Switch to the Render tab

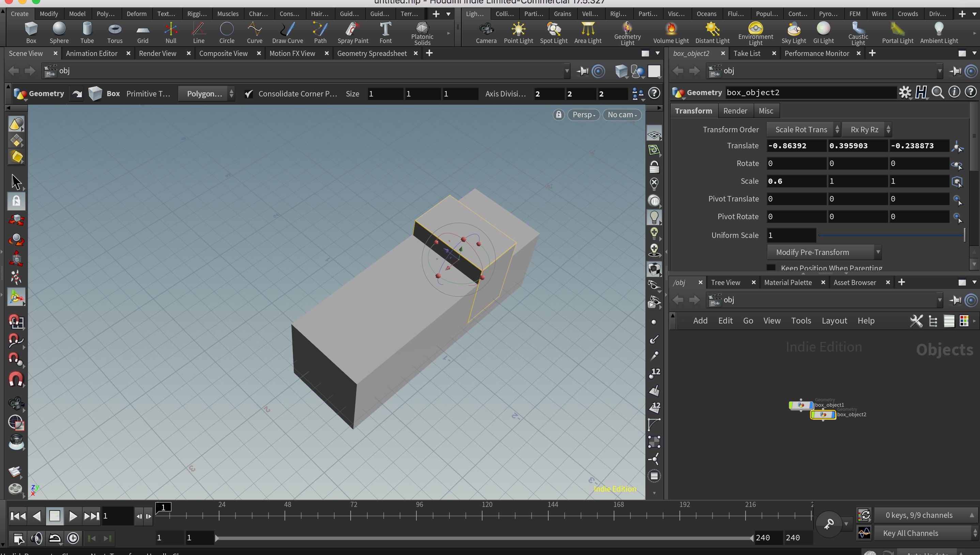(735, 111)
